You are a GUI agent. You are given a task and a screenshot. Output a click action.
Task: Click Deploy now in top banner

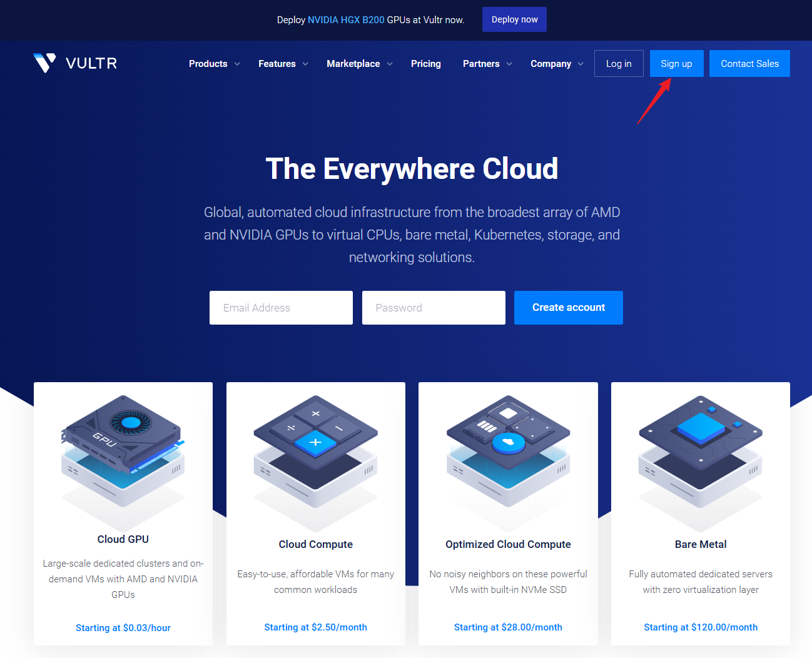click(514, 19)
